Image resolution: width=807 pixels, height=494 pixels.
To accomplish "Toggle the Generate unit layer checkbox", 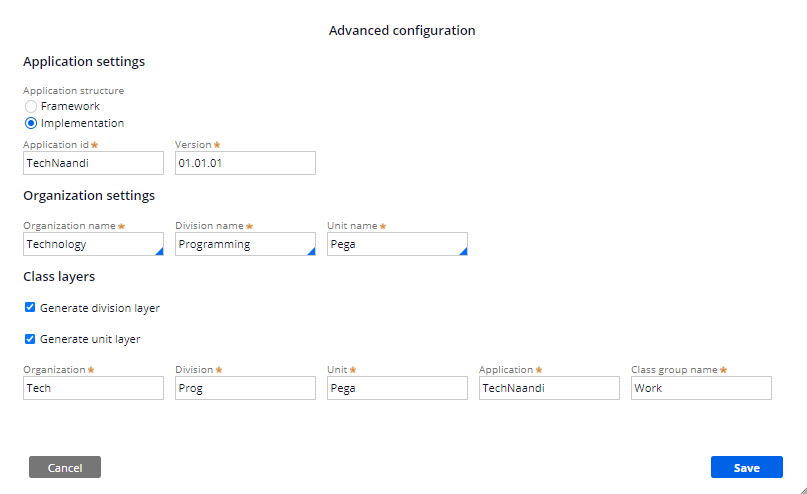I will click(x=30, y=339).
